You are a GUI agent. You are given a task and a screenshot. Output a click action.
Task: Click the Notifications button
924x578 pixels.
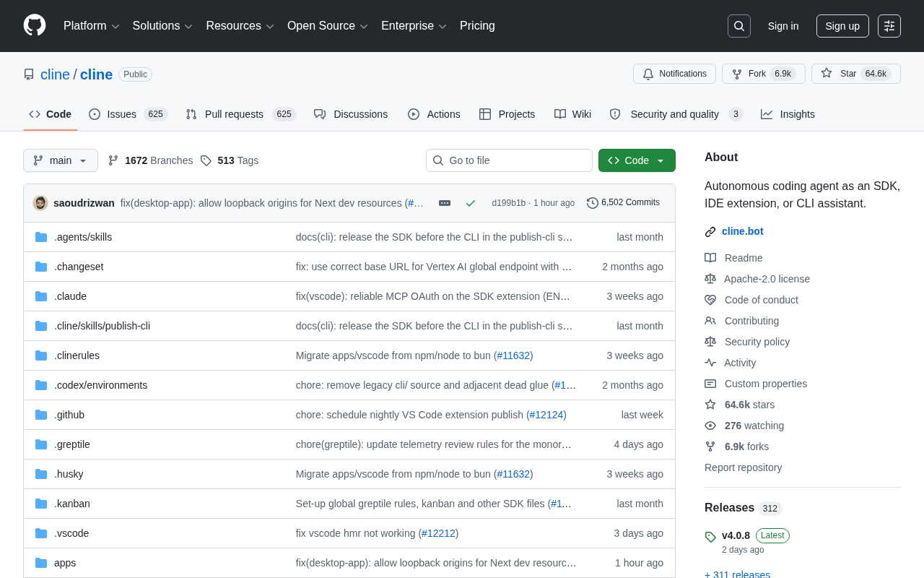click(674, 74)
